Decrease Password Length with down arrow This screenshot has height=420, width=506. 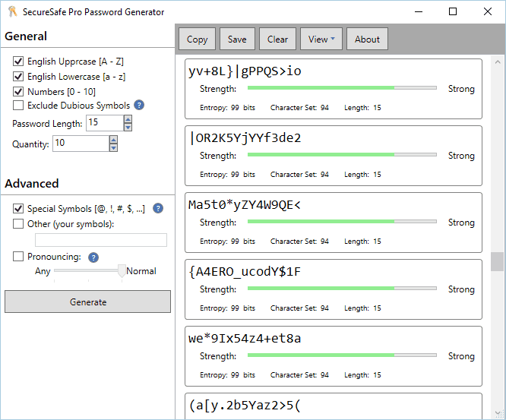tap(128, 127)
